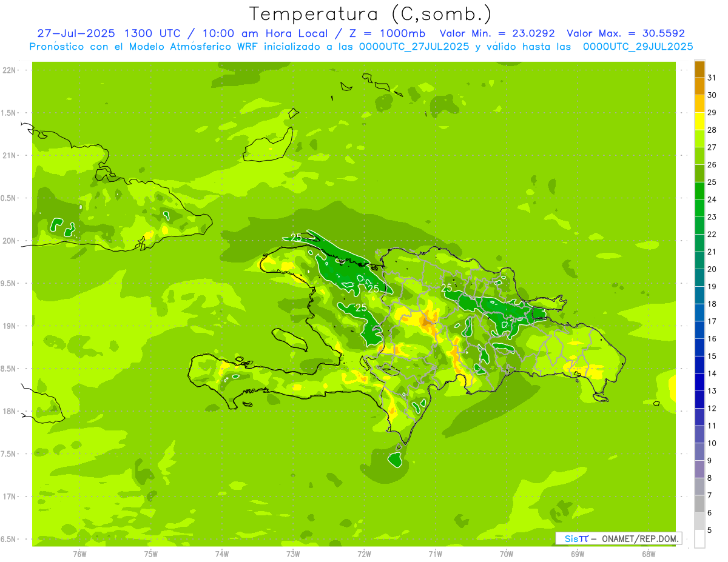Viewport: 728px width, 562px height.
Task: Click the '21N' latitude label
Action: (10, 155)
